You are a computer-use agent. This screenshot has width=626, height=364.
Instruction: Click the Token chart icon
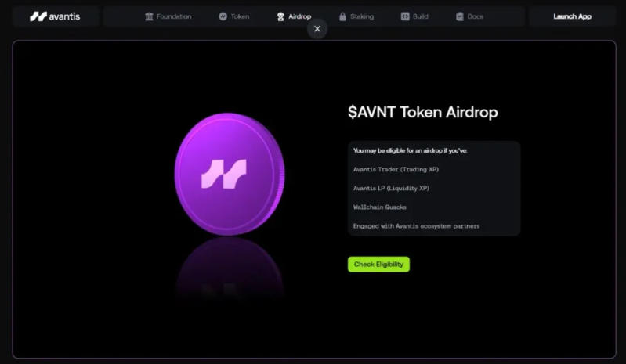[x=223, y=16]
